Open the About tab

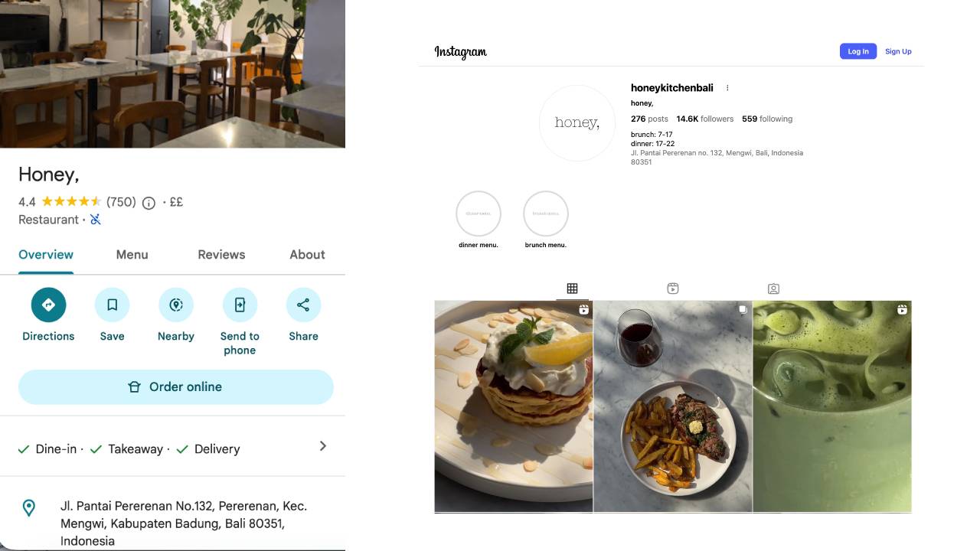[307, 255]
